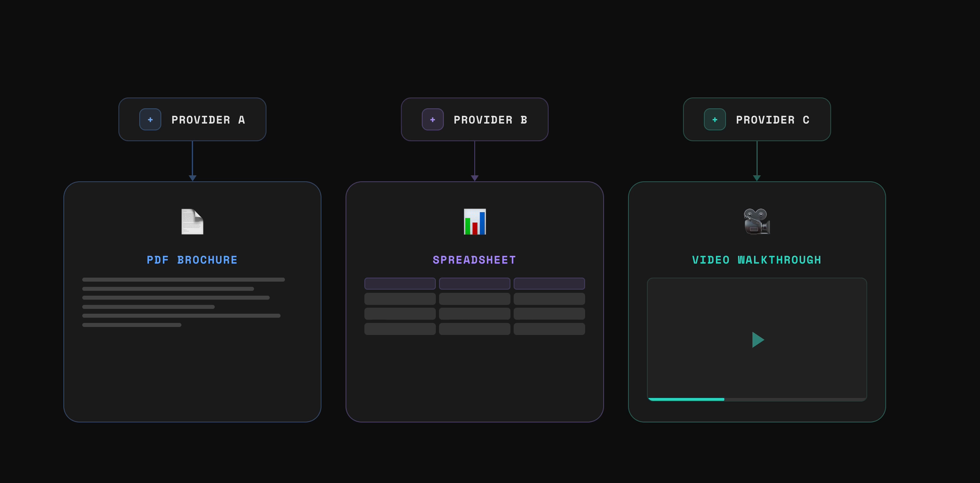Click the arrowhead pointing to PDF Brochure card

click(193, 178)
